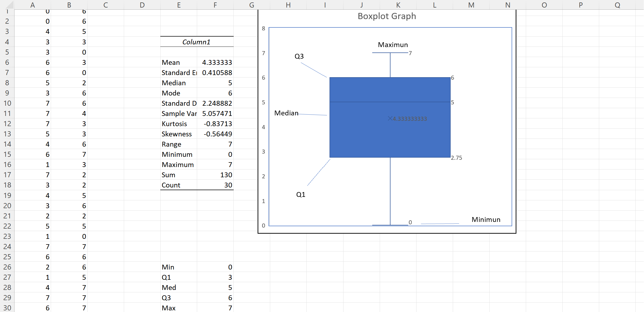Screen dimensions: 644x312
Task: Select the Median callout text
Action: tap(286, 113)
